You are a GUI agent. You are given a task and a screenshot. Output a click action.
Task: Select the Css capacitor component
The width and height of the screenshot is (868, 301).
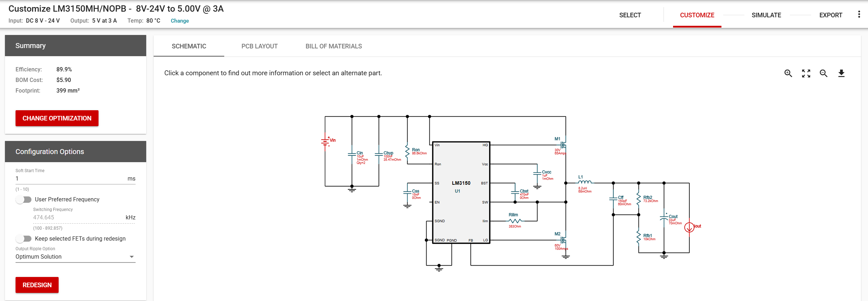coord(408,193)
